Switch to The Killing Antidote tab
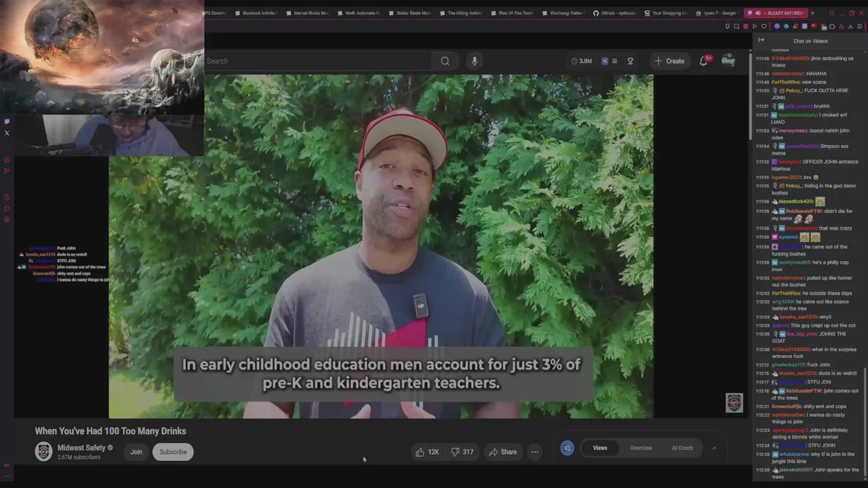This screenshot has width=868, height=488. [x=462, y=13]
